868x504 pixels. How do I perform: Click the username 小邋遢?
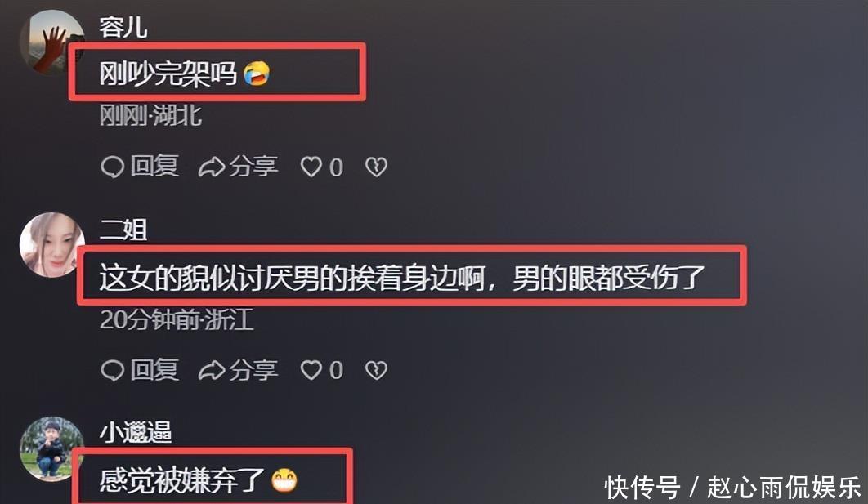(136, 433)
